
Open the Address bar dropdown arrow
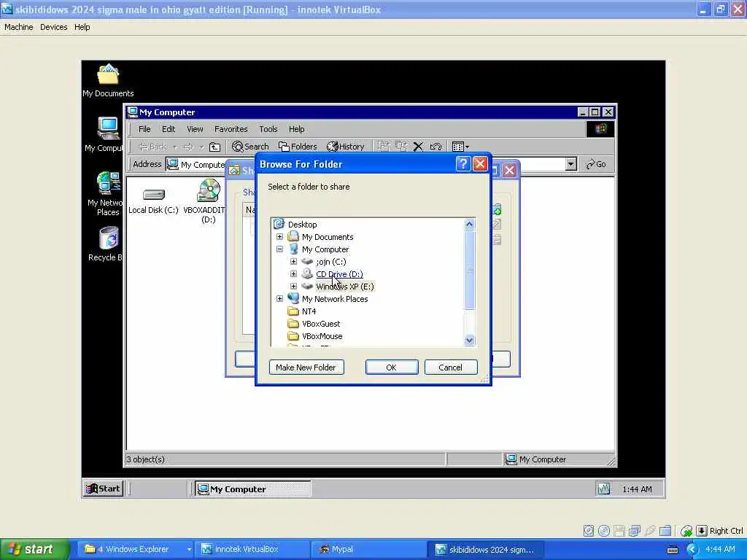coord(570,164)
